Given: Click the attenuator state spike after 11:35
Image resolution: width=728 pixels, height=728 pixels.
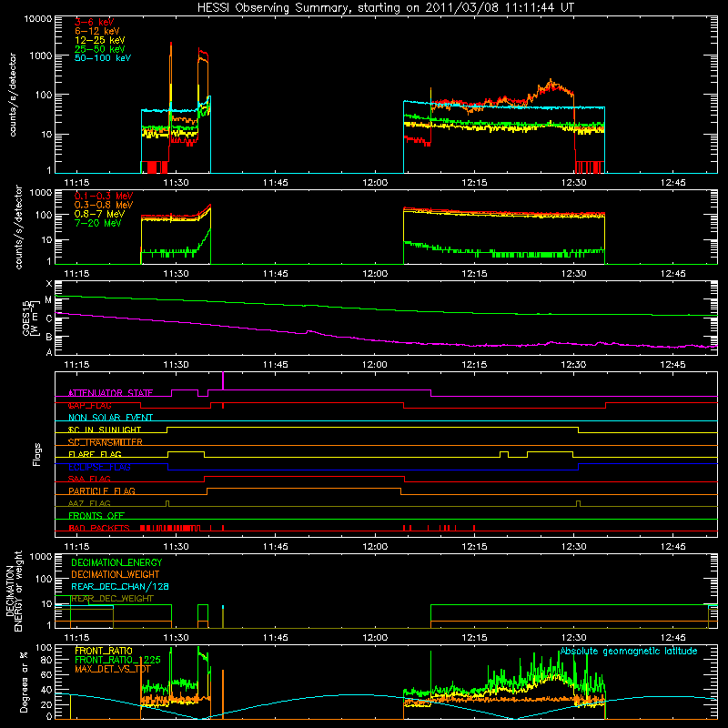Looking at the screenshot, I should coord(223,380).
